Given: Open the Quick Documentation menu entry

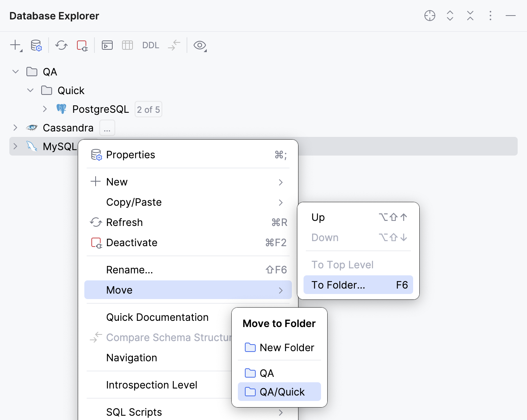Looking at the screenshot, I should click(157, 317).
